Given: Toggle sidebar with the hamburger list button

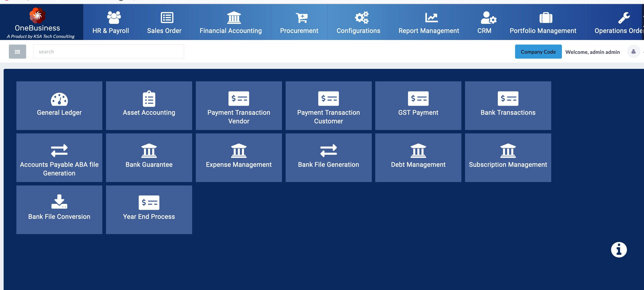Looking at the screenshot, I should coord(17,52).
